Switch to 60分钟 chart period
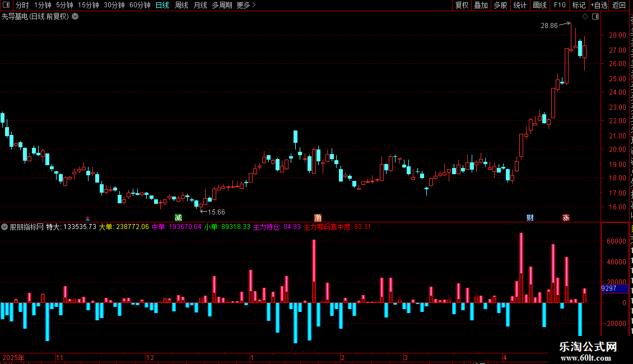The width and height of the screenshot is (633, 364). point(140,5)
